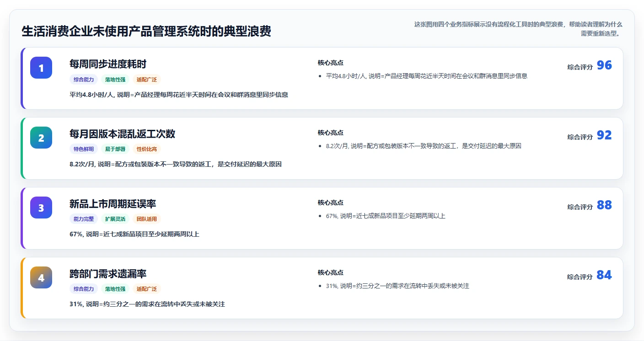Image resolution: width=644 pixels, height=341 pixels.
Task: Click the number 3 rank badge
Action: click(x=41, y=208)
